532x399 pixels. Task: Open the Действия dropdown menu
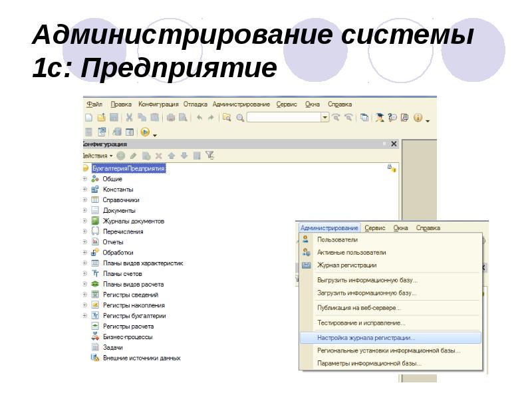[x=97, y=156]
